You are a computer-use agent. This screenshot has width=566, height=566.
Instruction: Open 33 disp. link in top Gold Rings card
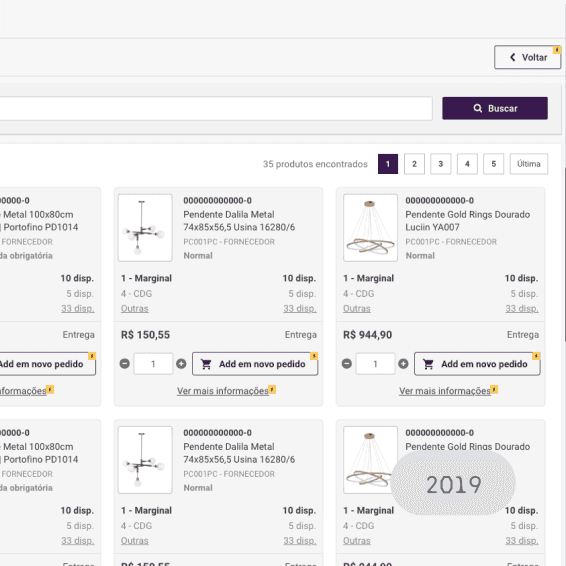[522, 309]
